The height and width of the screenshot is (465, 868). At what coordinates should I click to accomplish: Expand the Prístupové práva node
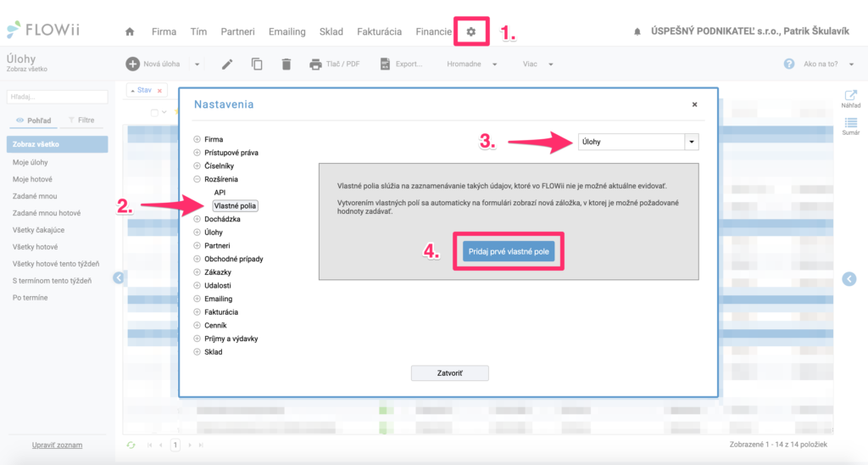(x=197, y=153)
